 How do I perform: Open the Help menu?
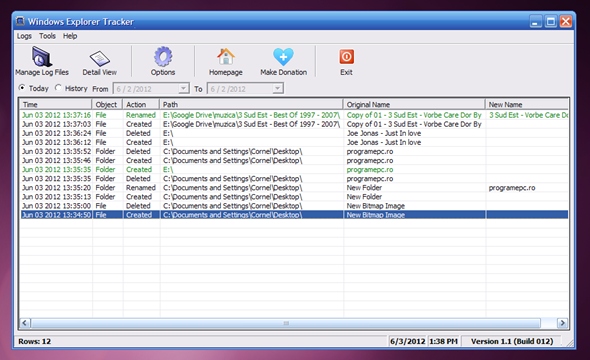70,36
